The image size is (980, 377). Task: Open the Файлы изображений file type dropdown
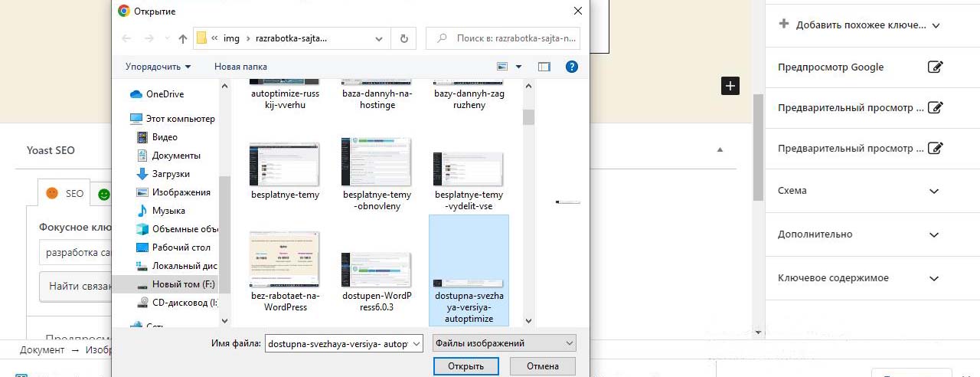pyautogui.click(x=504, y=343)
